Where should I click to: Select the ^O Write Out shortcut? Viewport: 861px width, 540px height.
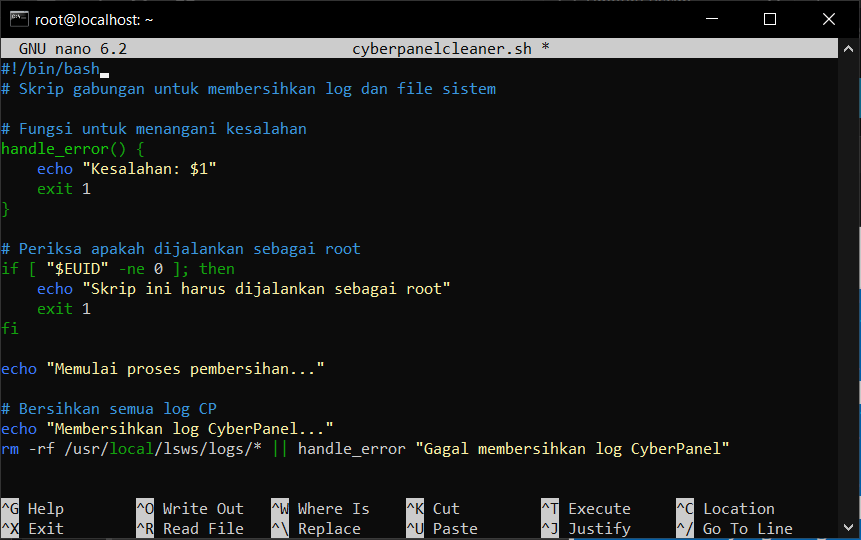[189, 509]
